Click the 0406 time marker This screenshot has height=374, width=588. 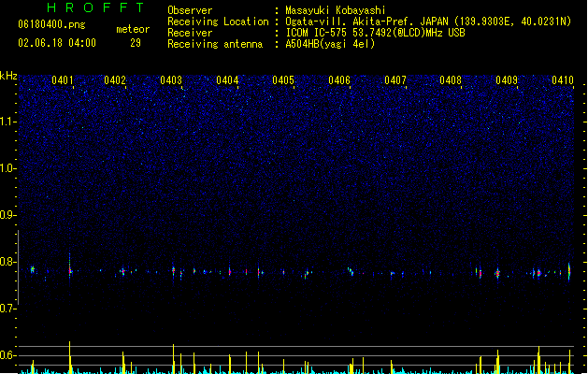339,80
